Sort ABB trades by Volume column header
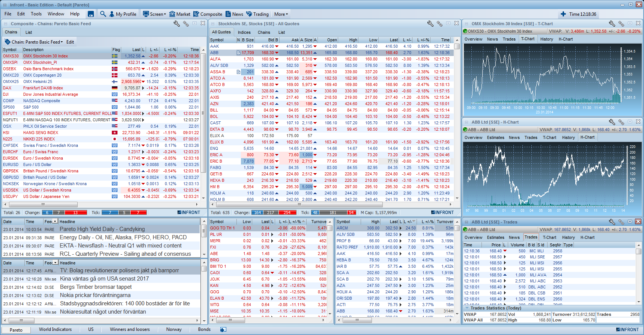This screenshot has width=644, height=335. (x=517, y=245)
